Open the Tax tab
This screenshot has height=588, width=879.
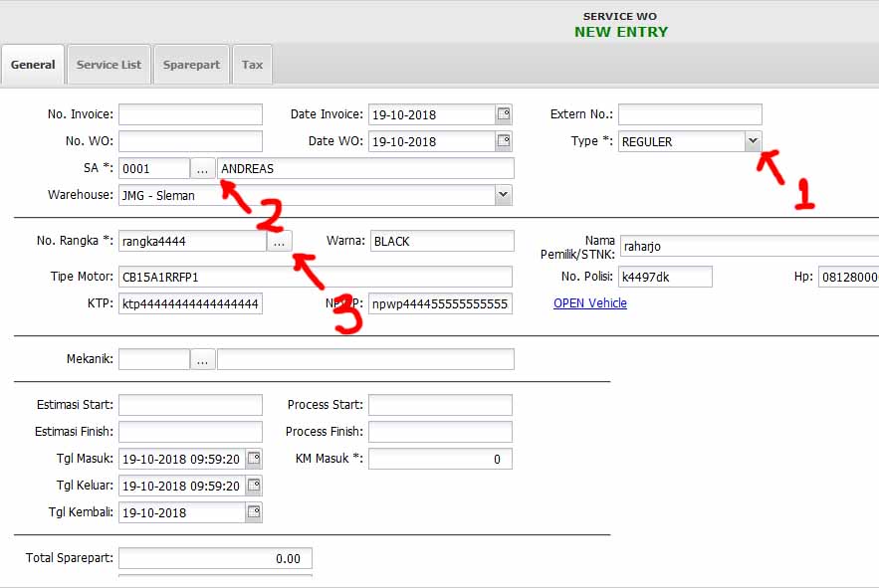coord(253,65)
